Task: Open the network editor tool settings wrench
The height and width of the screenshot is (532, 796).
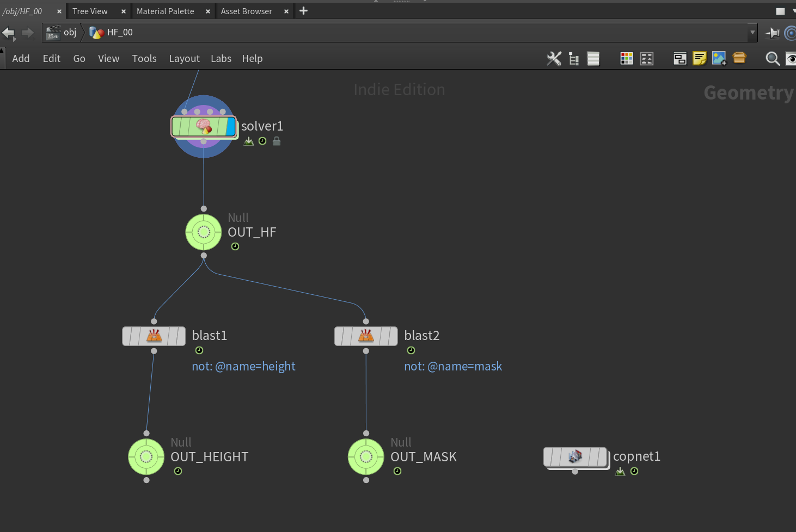Action: click(554, 59)
